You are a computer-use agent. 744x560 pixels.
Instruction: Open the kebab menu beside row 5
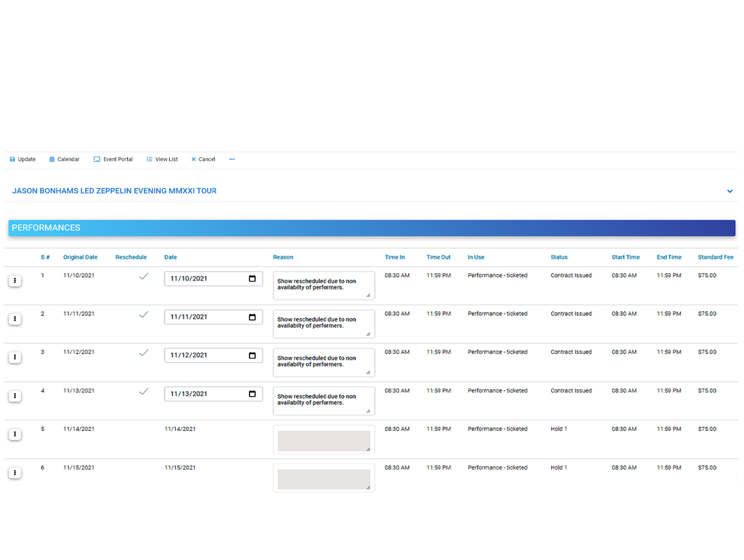[x=15, y=434]
